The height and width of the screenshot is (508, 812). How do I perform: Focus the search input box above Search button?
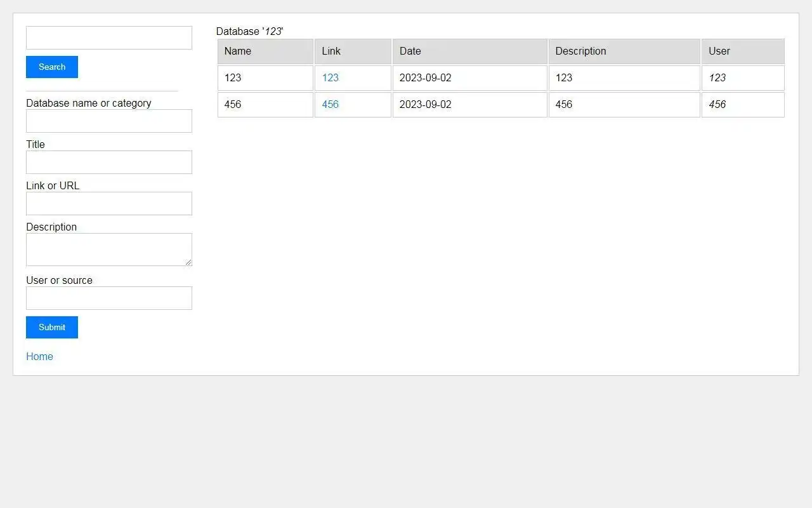tap(109, 37)
